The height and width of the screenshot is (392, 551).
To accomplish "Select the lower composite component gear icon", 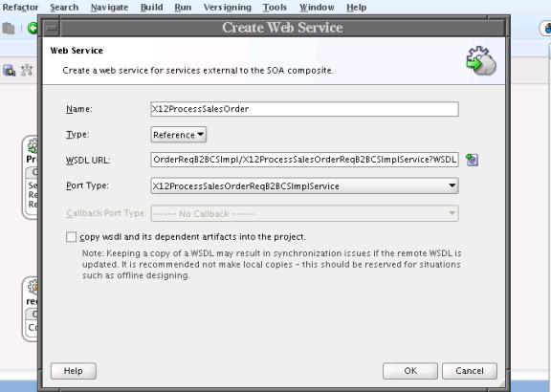I will pos(33,287).
